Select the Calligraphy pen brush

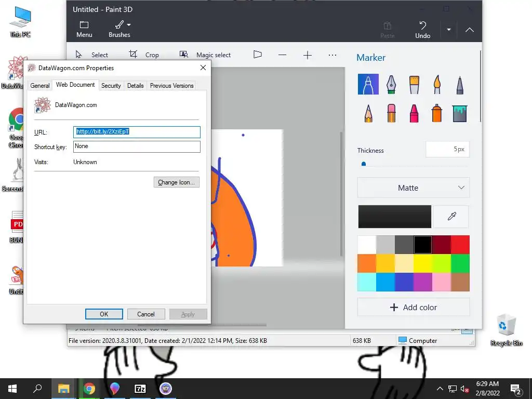click(x=391, y=84)
